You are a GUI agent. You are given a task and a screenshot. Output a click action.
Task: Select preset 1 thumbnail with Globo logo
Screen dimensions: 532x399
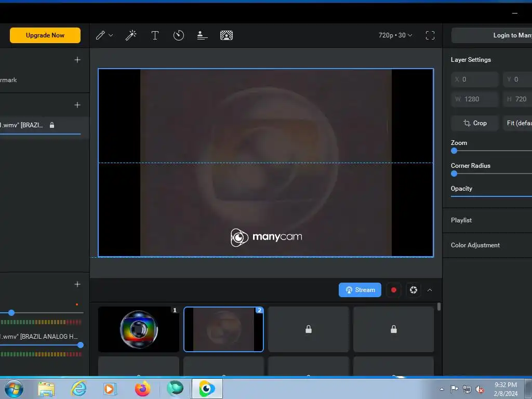pos(138,329)
